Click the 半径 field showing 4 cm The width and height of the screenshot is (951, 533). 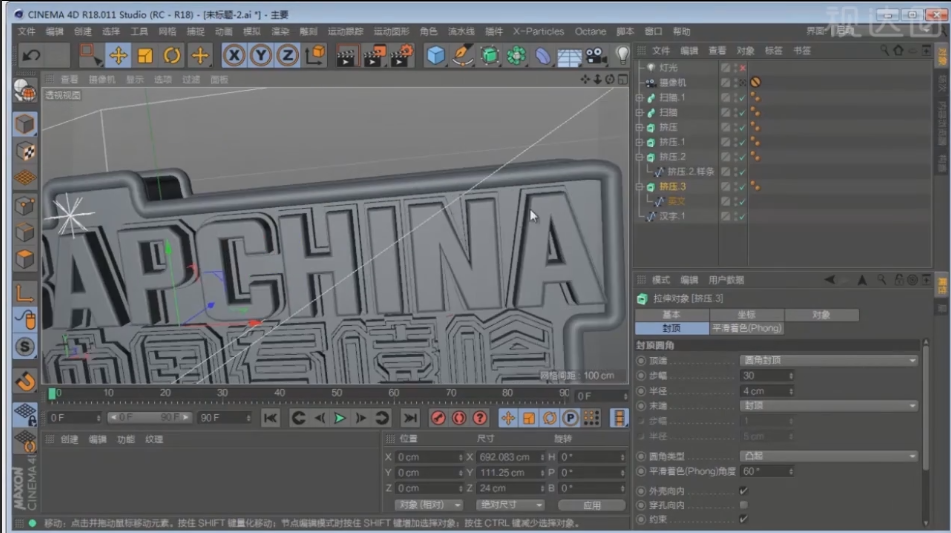point(767,391)
